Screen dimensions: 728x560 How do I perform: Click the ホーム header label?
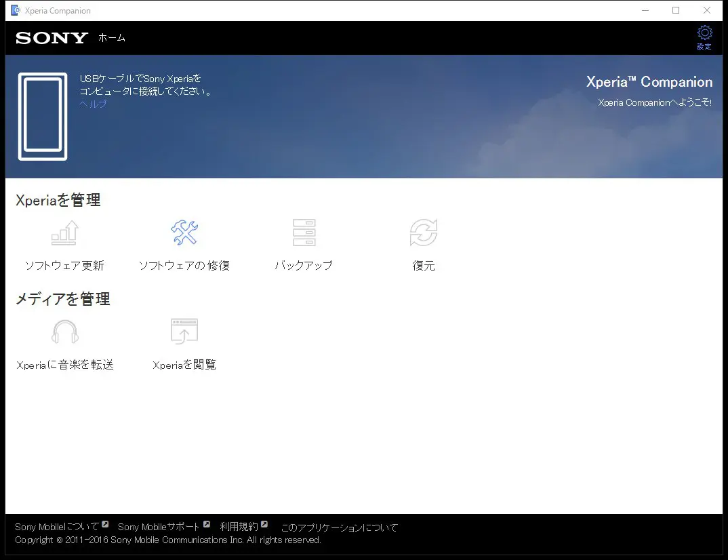112,37
